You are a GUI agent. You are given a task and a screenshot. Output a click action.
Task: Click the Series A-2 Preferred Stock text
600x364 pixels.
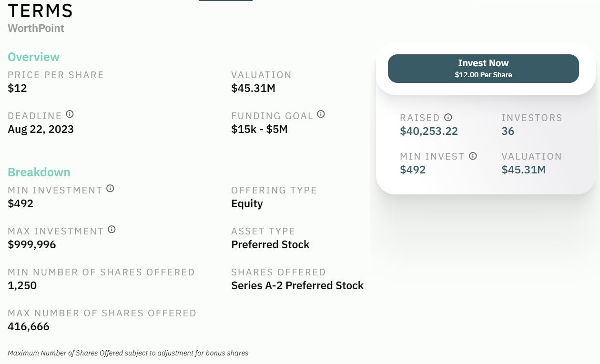(297, 285)
